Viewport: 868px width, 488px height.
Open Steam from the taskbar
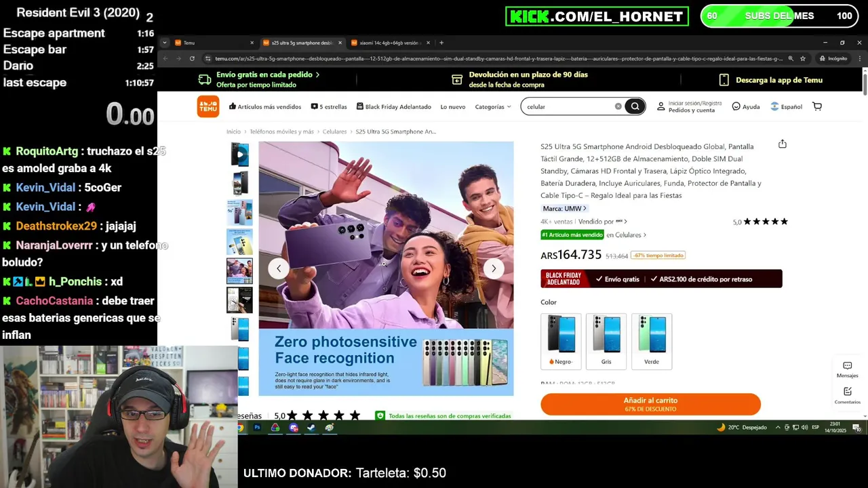coord(311,428)
